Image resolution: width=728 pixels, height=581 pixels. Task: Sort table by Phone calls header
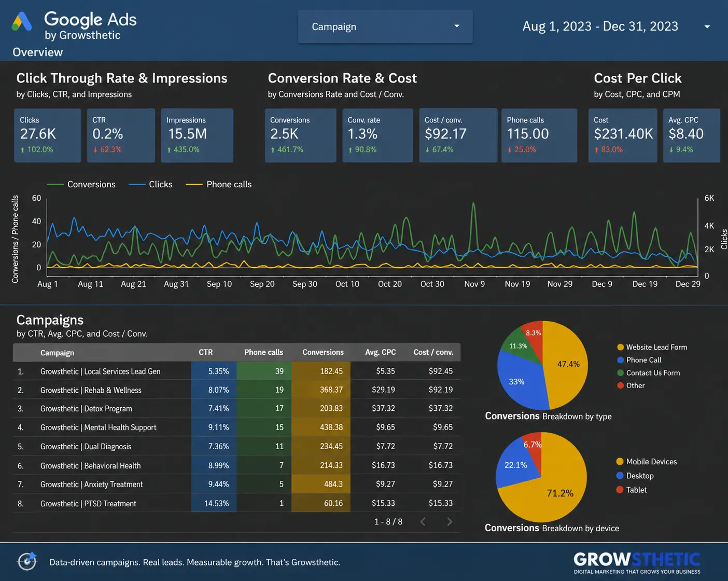263,352
